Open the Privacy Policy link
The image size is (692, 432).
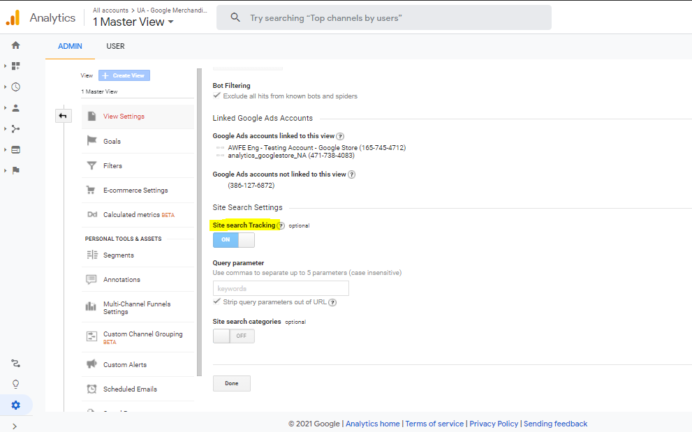click(494, 424)
